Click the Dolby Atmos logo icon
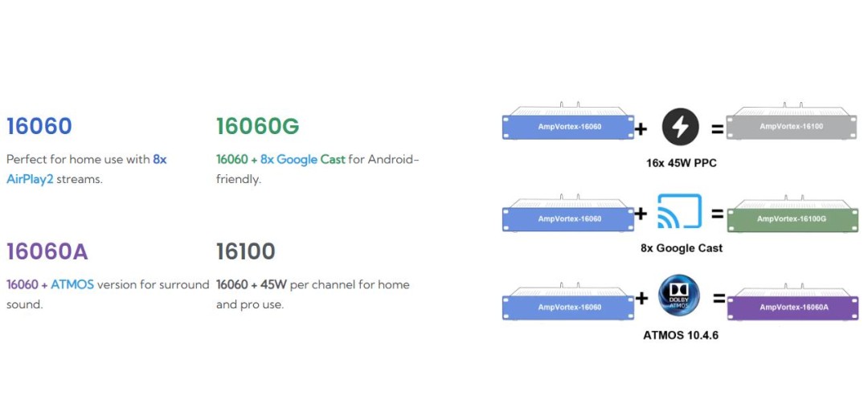 680,296
